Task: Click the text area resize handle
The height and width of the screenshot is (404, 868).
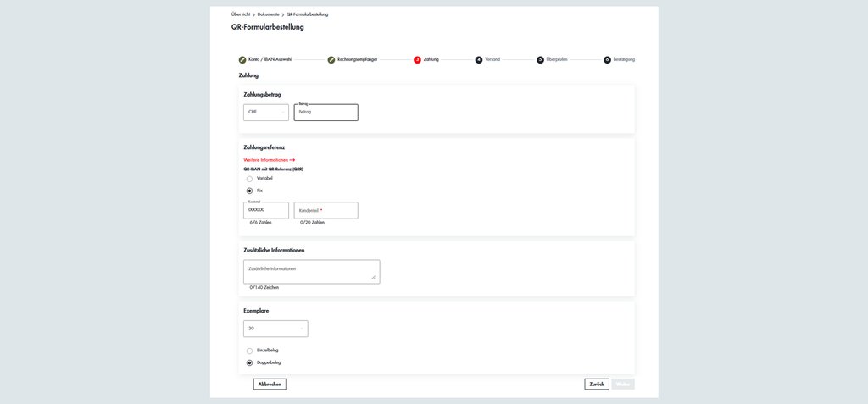Action: click(373, 277)
